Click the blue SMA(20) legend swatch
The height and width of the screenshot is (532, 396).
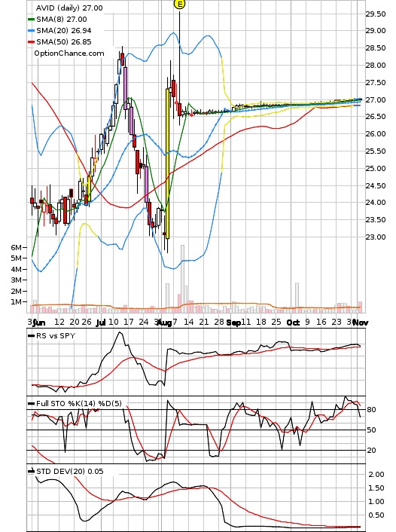point(31,31)
